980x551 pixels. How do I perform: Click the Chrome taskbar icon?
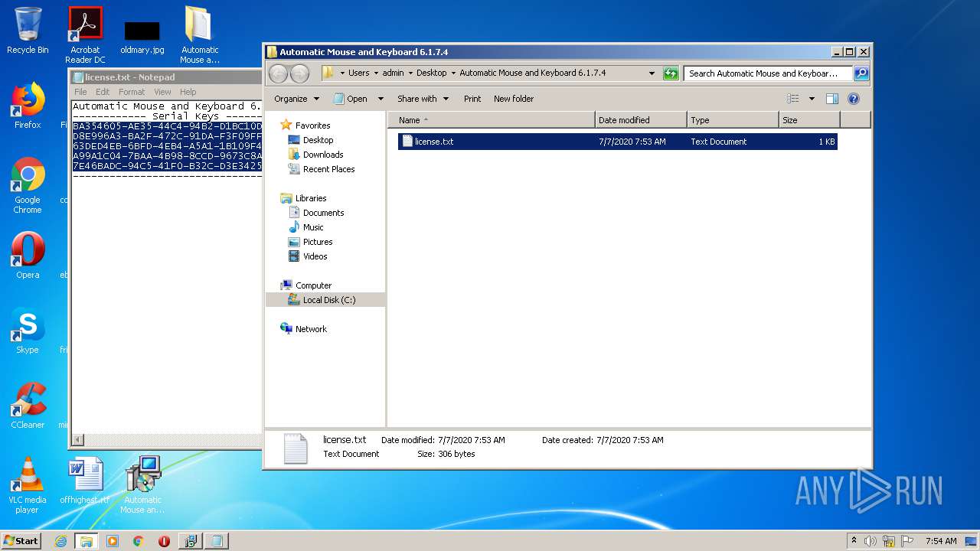(x=139, y=541)
